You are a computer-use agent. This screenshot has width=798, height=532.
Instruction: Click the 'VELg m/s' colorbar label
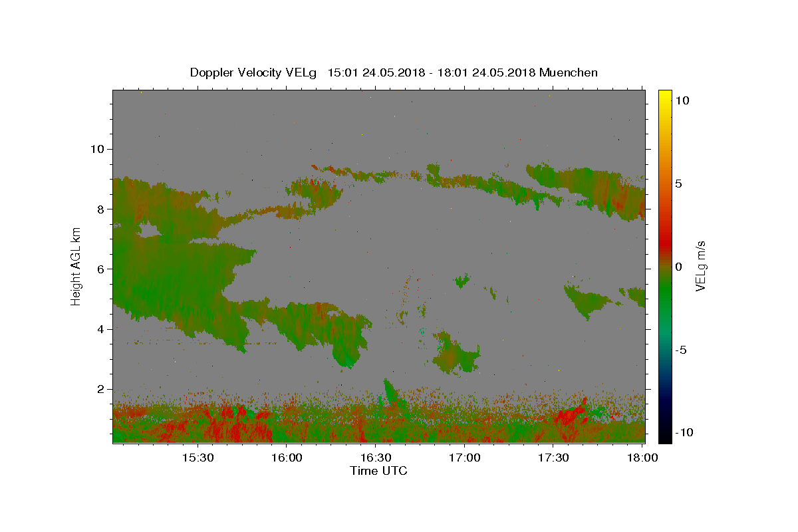[x=701, y=266]
